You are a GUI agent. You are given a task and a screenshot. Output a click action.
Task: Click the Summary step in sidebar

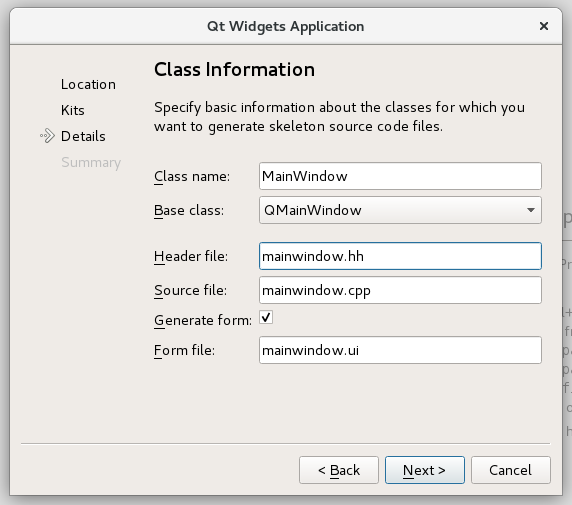coord(91,162)
